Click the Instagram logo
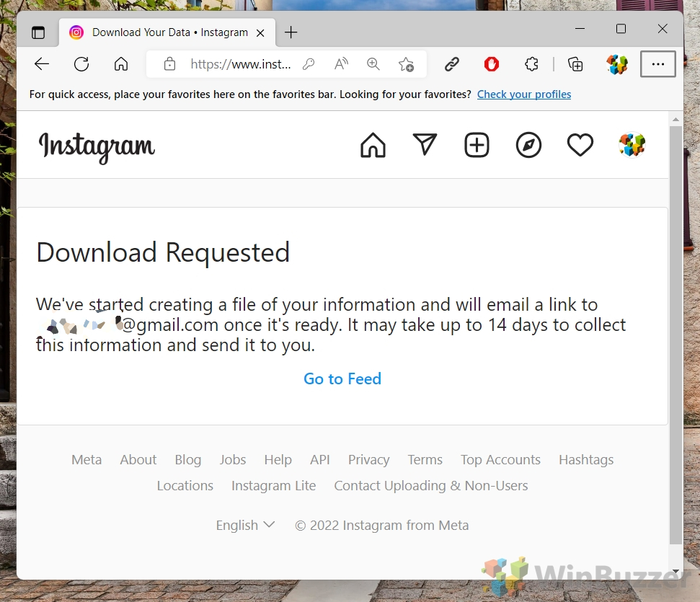 click(x=97, y=147)
